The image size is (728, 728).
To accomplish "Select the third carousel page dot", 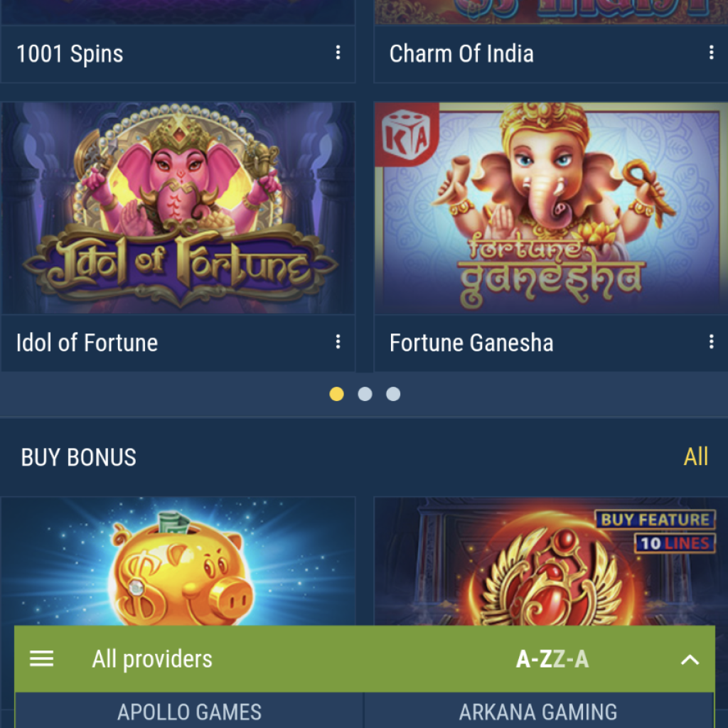I will (x=393, y=394).
